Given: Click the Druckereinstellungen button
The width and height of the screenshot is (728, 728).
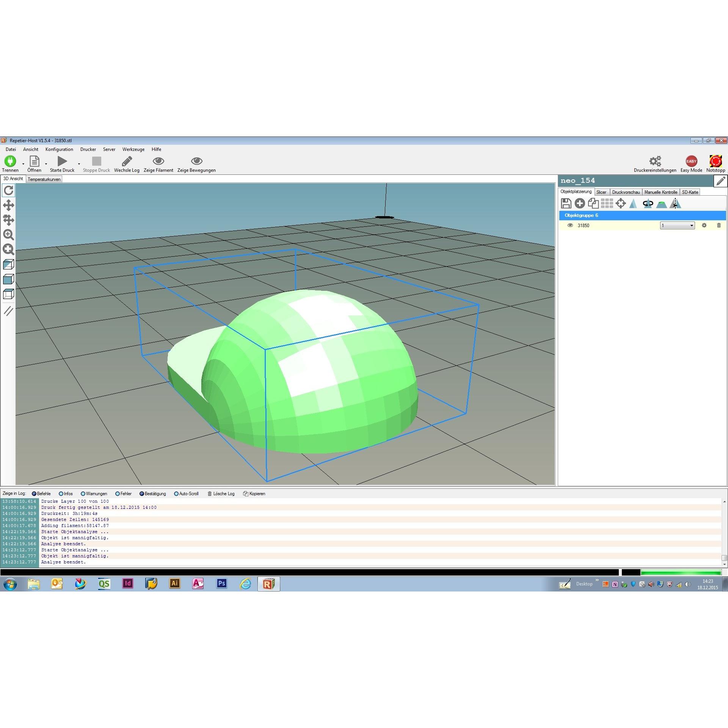Looking at the screenshot, I should [x=655, y=164].
